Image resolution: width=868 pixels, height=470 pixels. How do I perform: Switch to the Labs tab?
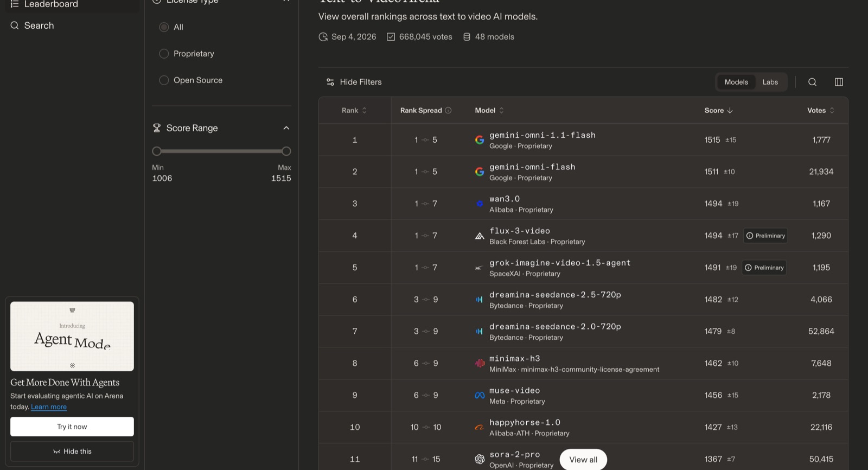tap(770, 82)
